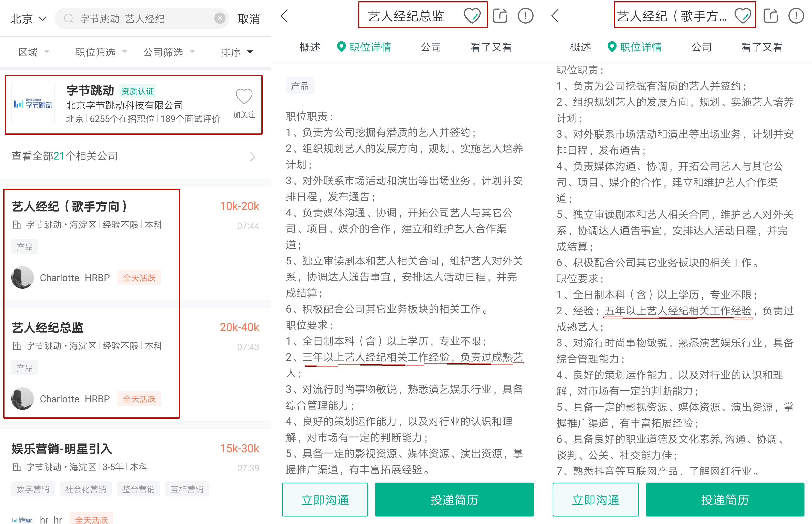The width and height of the screenshot is (812, 524).
Task: Click the 字节跳动 company logo thumbnail
Action: (x=33, y=104)
